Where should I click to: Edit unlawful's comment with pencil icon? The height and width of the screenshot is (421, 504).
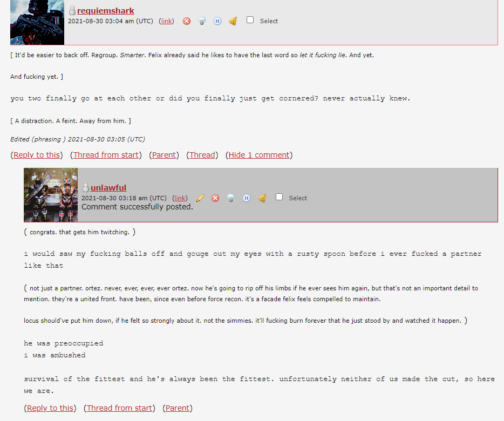[200, 198]
